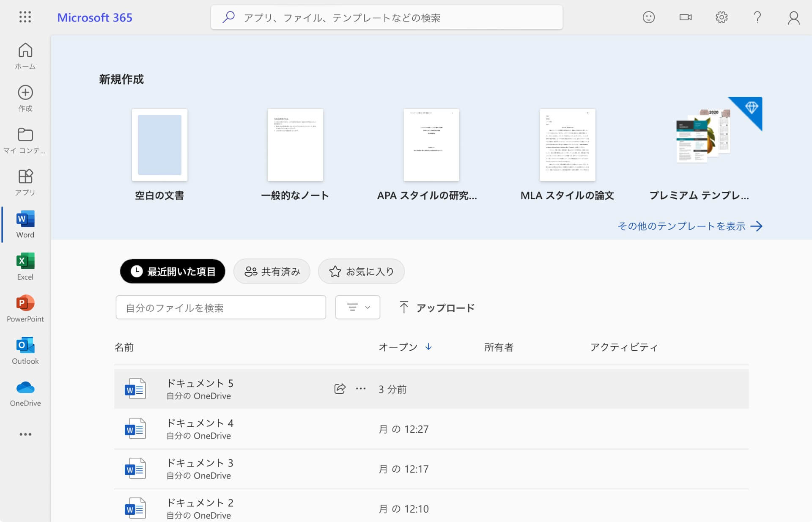Open the Apps (アプリ) sidebar item

(x=25, y=183)
